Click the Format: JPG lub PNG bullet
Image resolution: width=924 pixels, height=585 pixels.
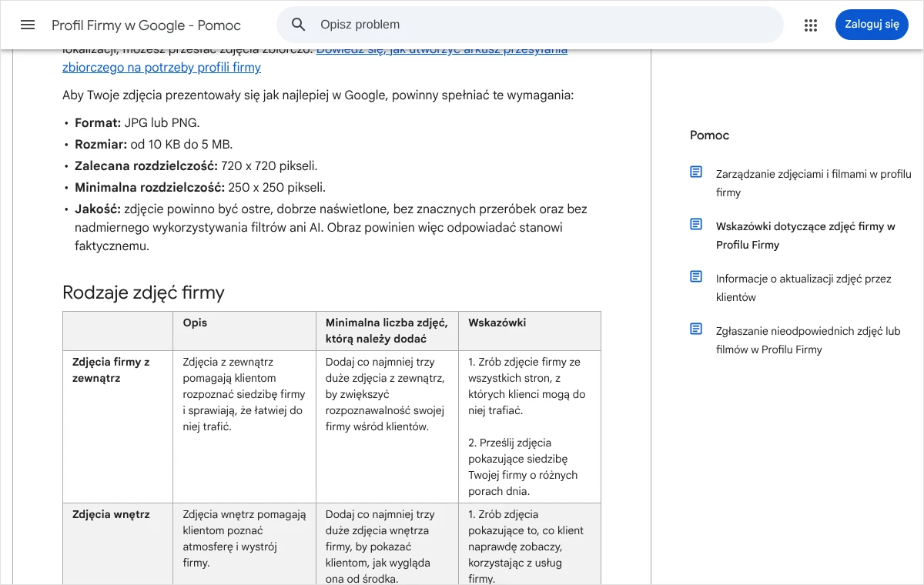137,123
